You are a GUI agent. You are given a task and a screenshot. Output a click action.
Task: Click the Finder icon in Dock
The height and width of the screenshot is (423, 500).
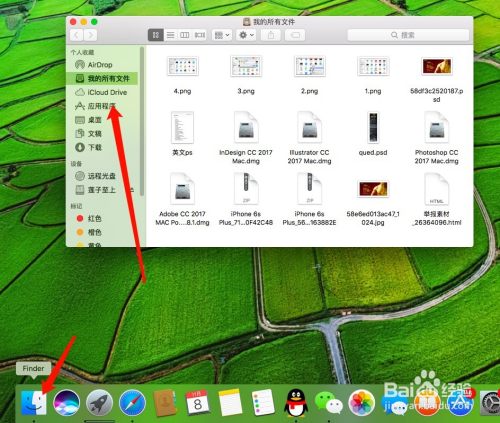(34, 403)
